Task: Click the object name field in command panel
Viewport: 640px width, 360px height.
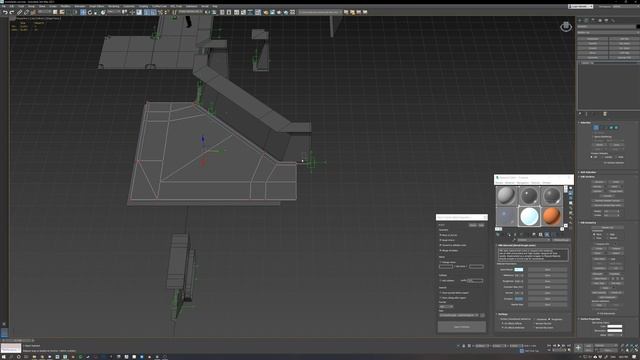Action: coord(606,27)
